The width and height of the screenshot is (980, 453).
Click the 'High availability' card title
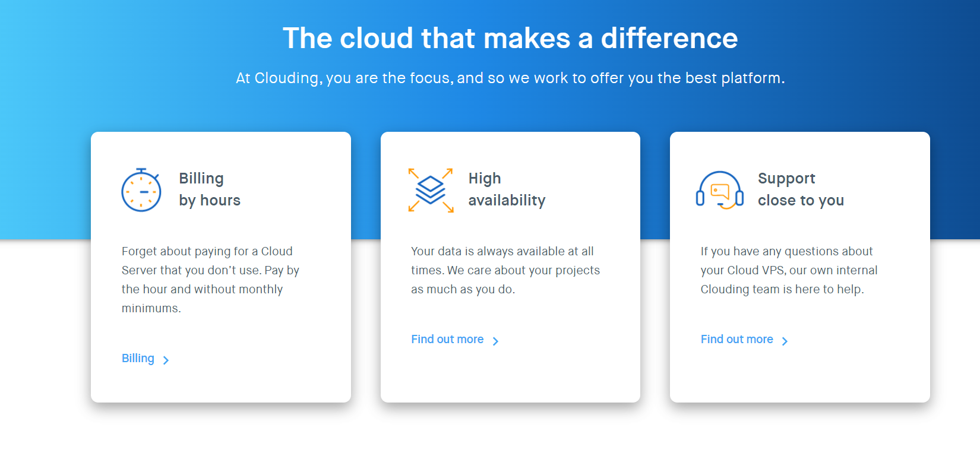507,189
